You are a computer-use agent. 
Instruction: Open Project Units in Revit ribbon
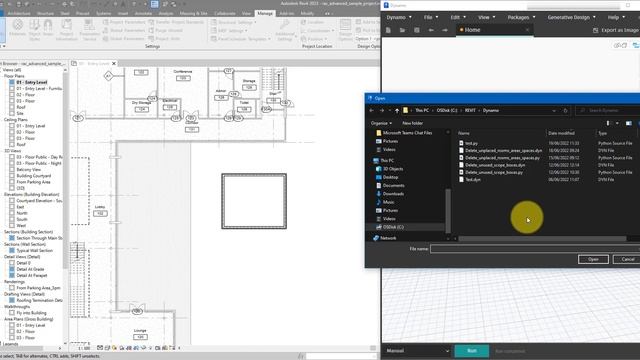click(164, 39)
